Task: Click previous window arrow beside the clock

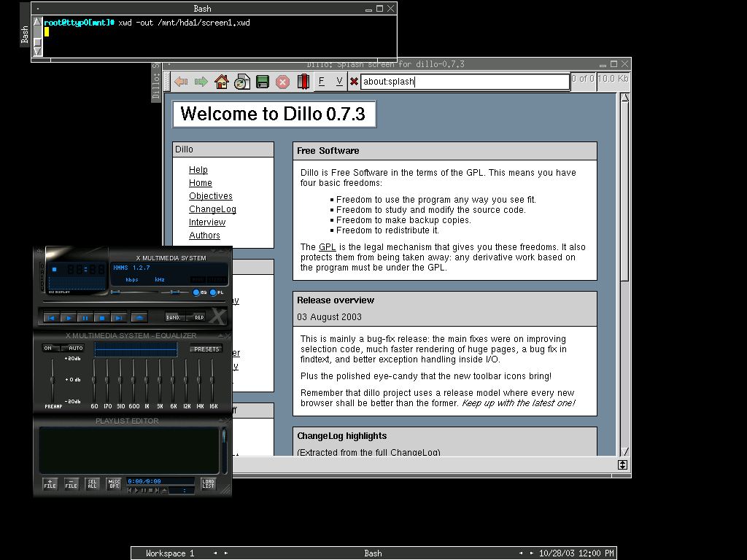Action: tap(521, 553)
